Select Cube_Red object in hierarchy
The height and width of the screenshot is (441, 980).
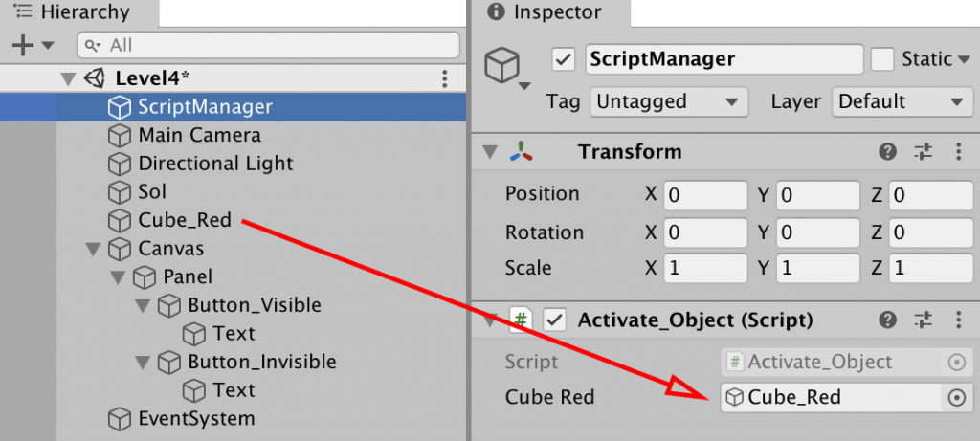(x=185, y=220)
